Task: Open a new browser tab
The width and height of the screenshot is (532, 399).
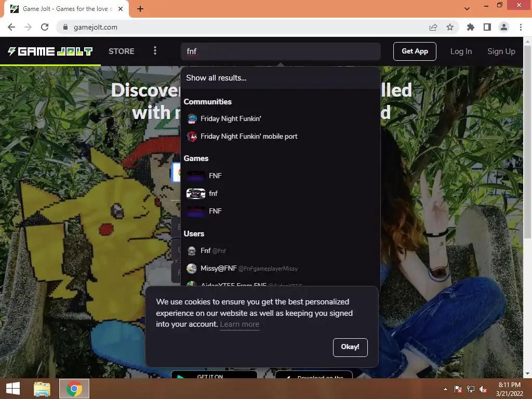Action: [x=140, y=9]
